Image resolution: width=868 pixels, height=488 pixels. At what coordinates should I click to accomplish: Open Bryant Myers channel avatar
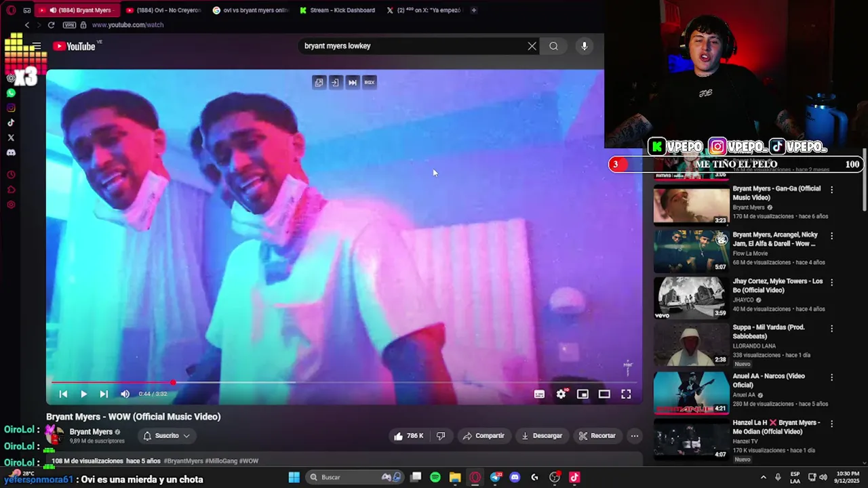point(55,435)
